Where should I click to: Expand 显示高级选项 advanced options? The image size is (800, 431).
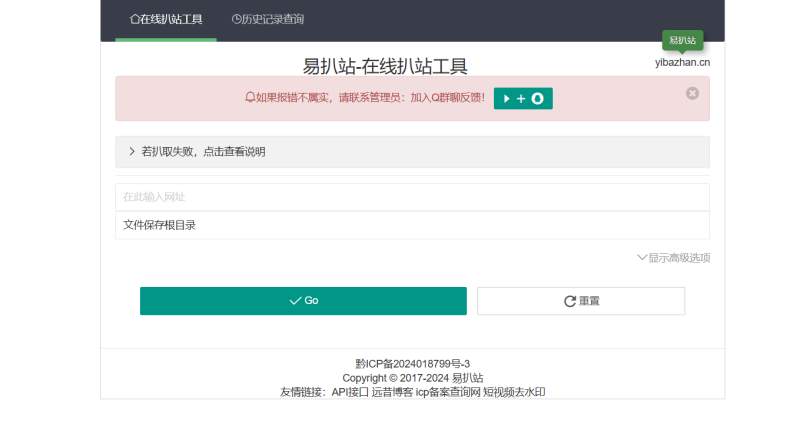(x=673, y=258)
